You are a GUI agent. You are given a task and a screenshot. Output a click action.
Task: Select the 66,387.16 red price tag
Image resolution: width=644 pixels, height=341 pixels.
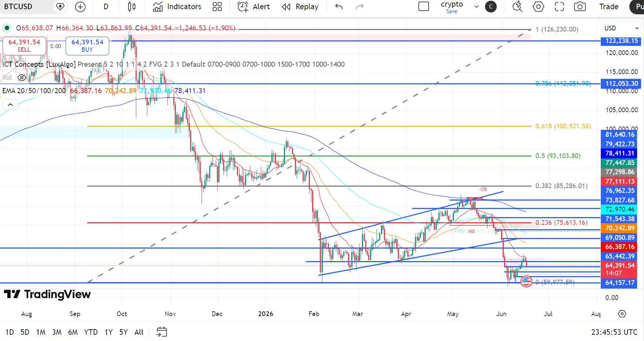click(619, 247)
